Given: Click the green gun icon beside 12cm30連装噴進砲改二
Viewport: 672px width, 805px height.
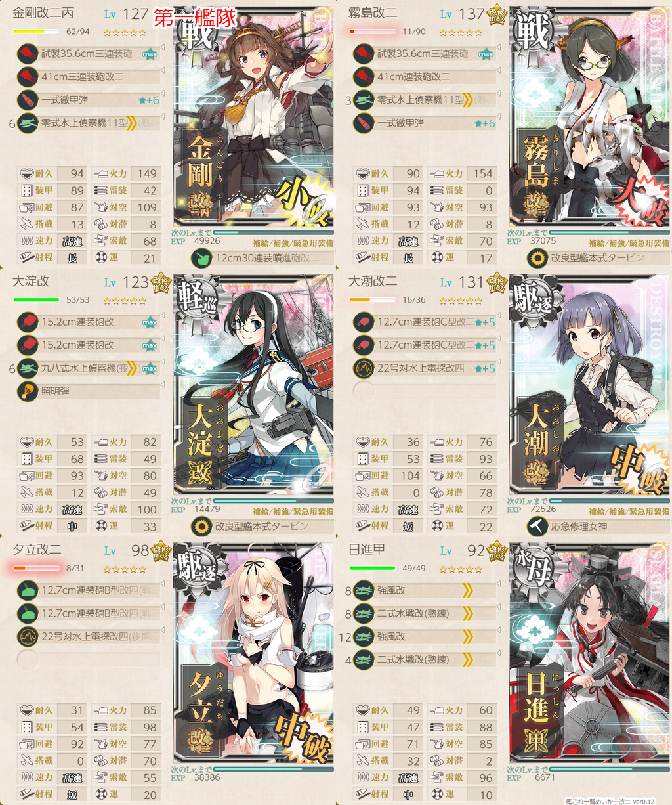Looking at the screenshot, I should click(201, 258).
